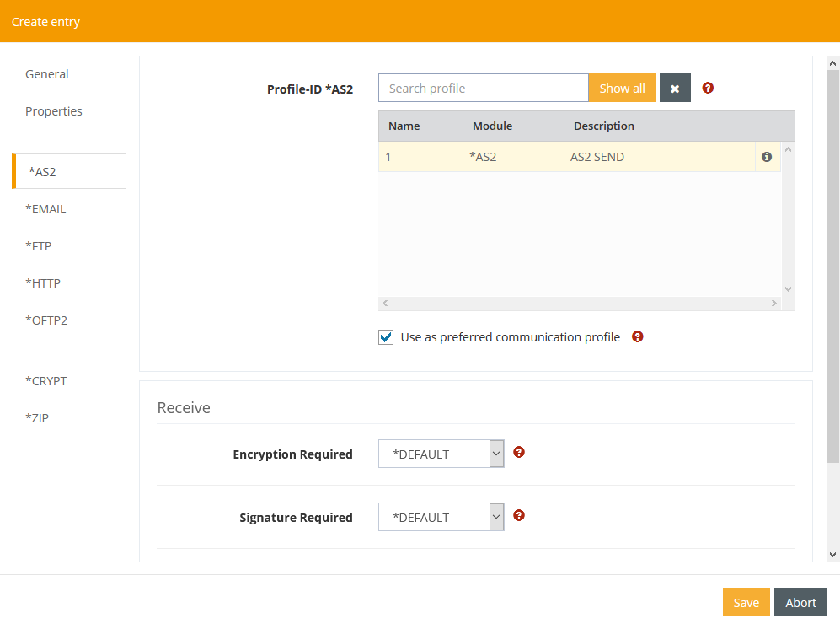Click the help icon next to Profile-ID search
The width and height of the screenshot is (840, 629).
(x=708, y=88)
